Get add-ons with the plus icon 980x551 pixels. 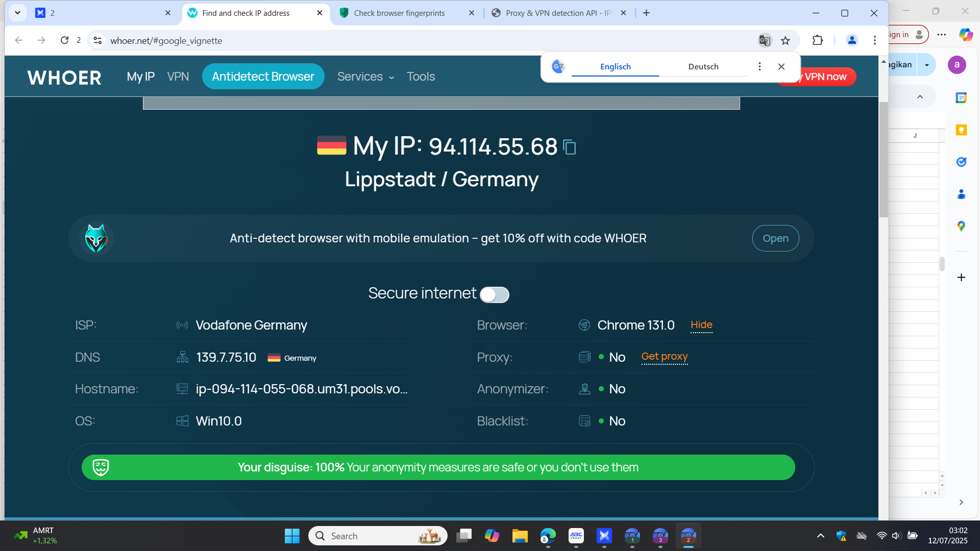point(961,277)
